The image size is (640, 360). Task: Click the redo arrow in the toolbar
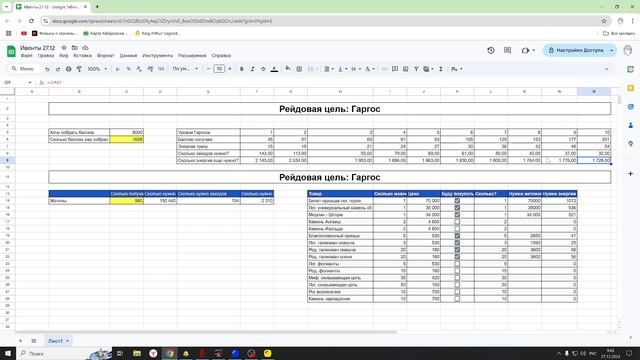pos(58,69)
